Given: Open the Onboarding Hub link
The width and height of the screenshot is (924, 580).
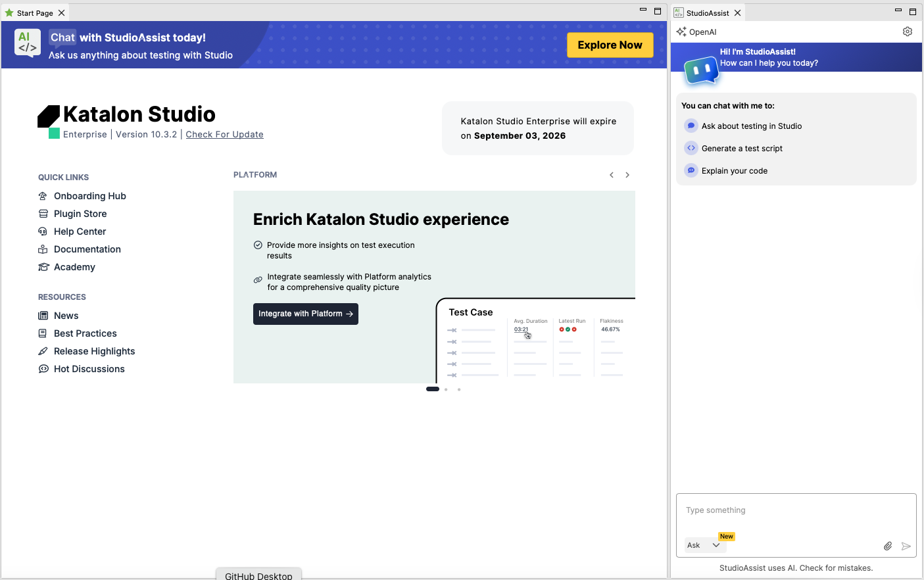Looking at the screenshot, I should (x=90, y=196).
